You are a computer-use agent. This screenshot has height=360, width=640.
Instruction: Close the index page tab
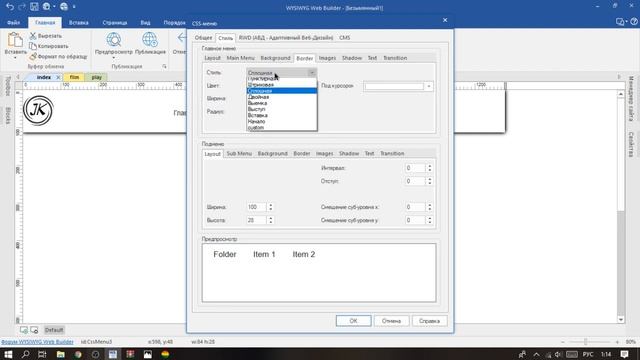(x=58, y=77)
